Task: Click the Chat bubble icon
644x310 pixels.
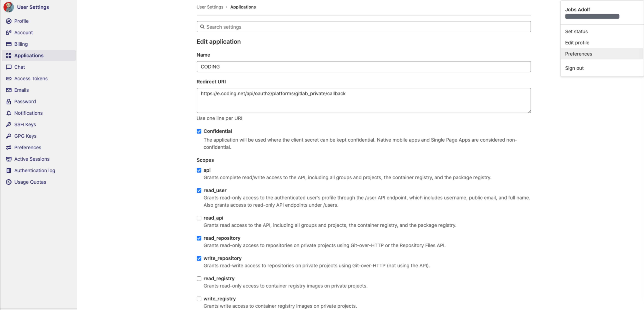Action: pyautogui.click(x=9, y=67)
